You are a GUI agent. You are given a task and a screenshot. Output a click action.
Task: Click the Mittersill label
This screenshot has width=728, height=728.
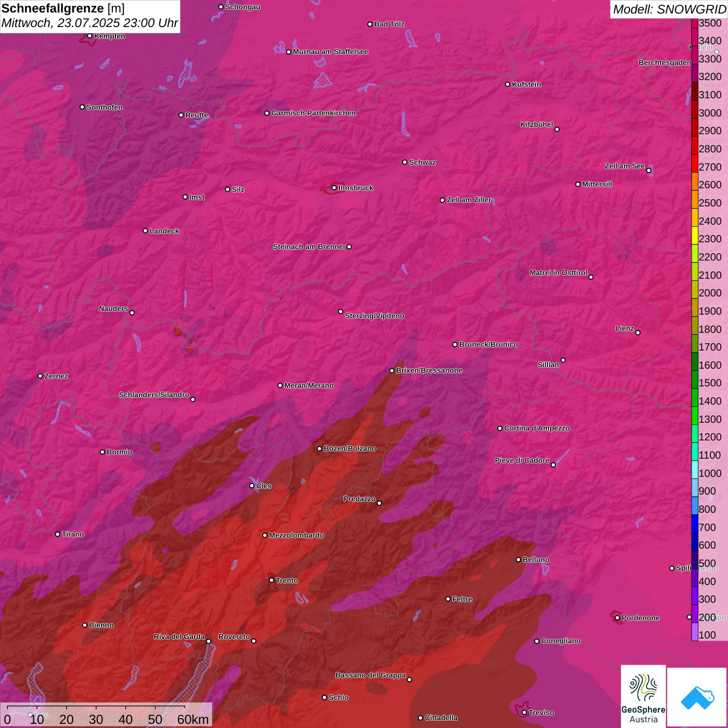click(x=597, y=184)
